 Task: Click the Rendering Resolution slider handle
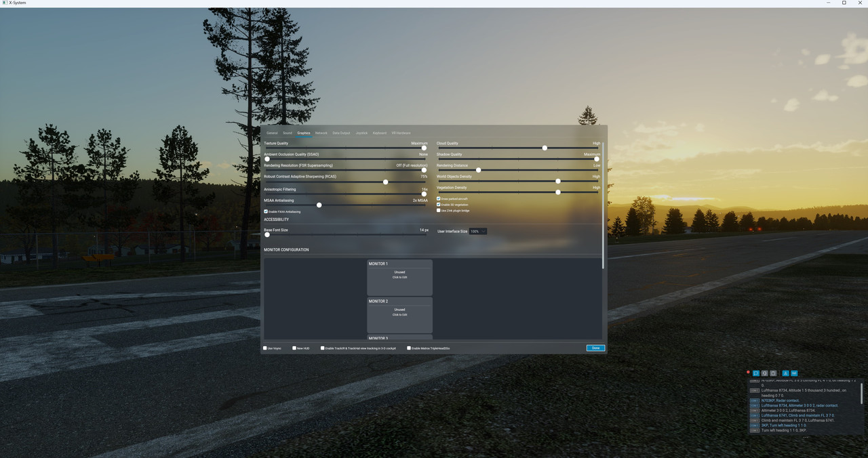click(425, 170)
